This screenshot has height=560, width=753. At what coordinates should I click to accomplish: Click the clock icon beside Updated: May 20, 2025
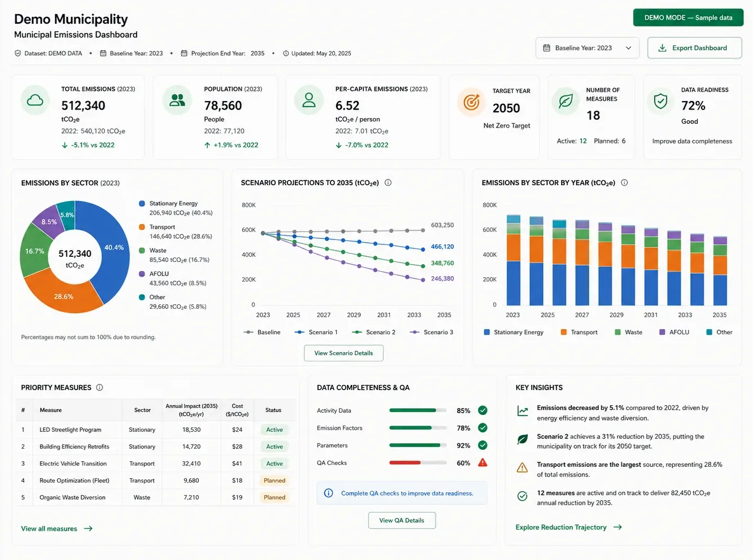tap(286, 53)
